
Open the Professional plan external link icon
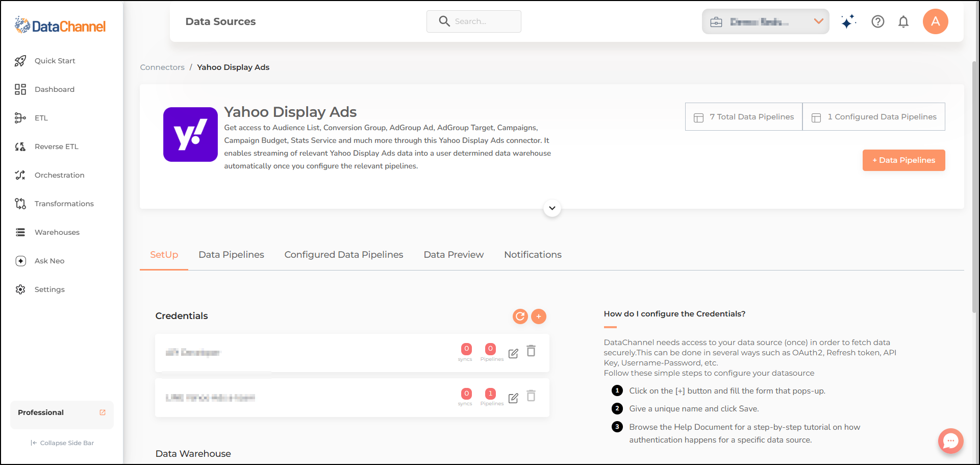(x=103, y=412)
